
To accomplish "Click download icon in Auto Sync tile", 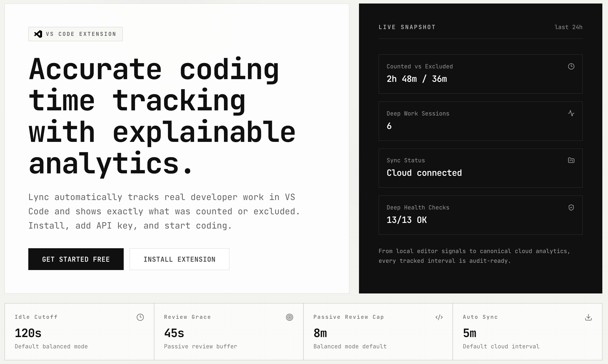I will (x=588, y=317).
